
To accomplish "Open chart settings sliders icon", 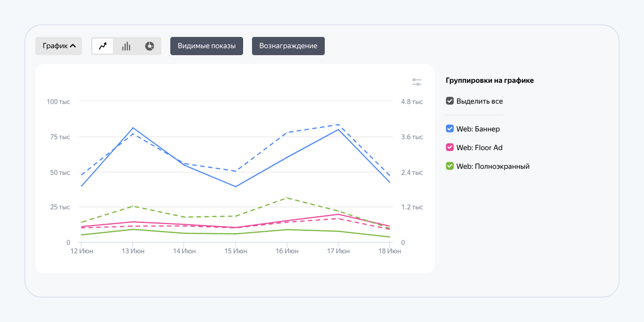I will pyautogui.click(x=417, y=82).
